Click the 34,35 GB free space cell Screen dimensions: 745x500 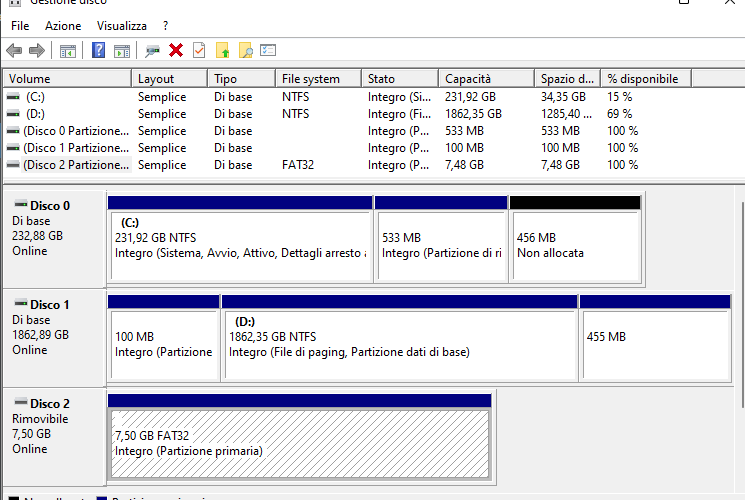click(563, 97)
